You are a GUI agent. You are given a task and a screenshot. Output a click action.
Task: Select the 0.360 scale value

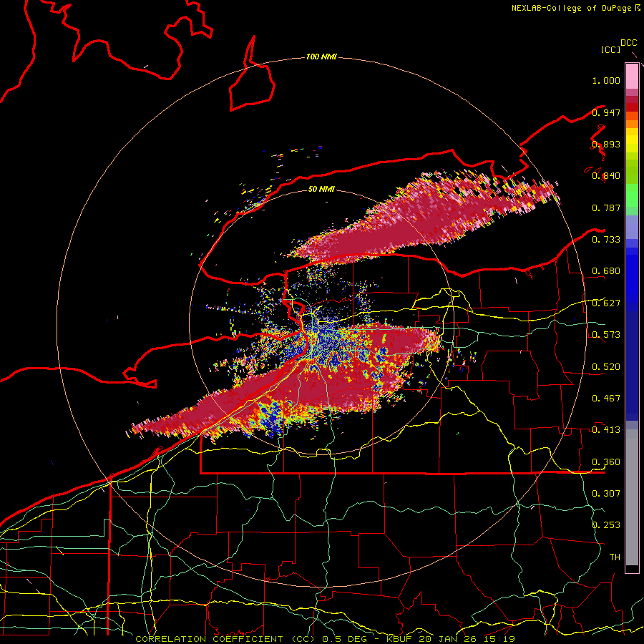click(x=606, y=462)
